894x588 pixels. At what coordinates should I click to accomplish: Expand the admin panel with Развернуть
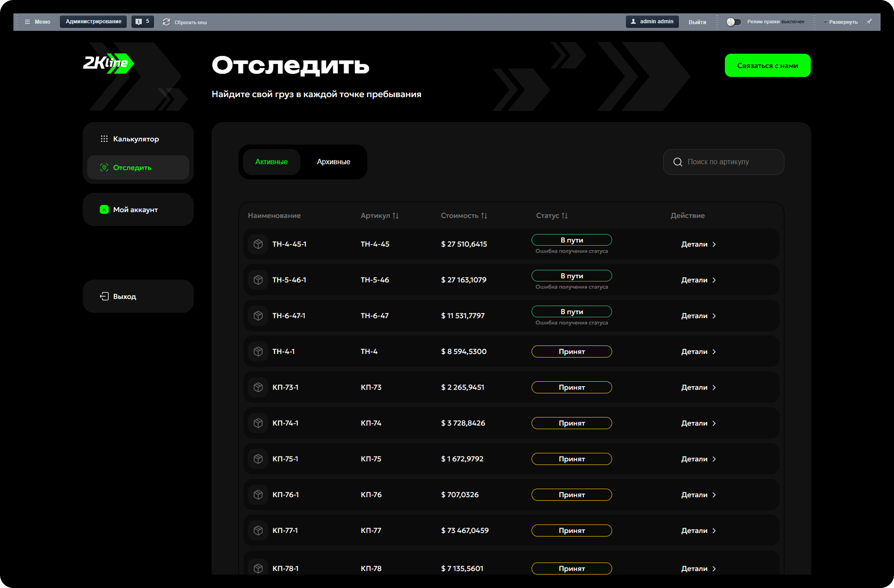coord(841,22)
